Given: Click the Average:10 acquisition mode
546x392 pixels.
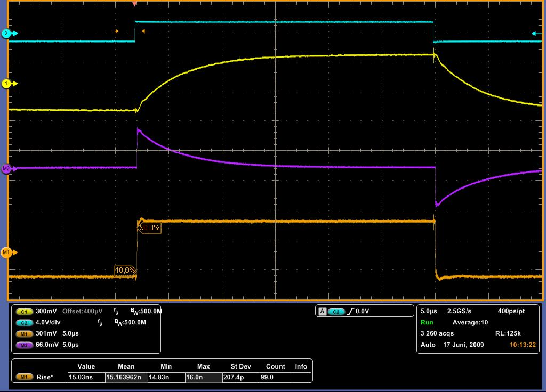Looking at the screenshot, I should (470, 322).
